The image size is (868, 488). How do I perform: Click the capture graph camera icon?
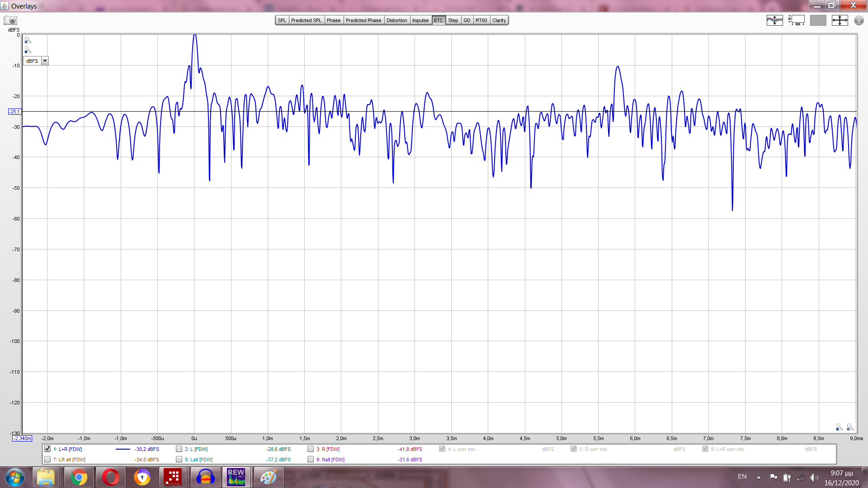pos(10,20)
